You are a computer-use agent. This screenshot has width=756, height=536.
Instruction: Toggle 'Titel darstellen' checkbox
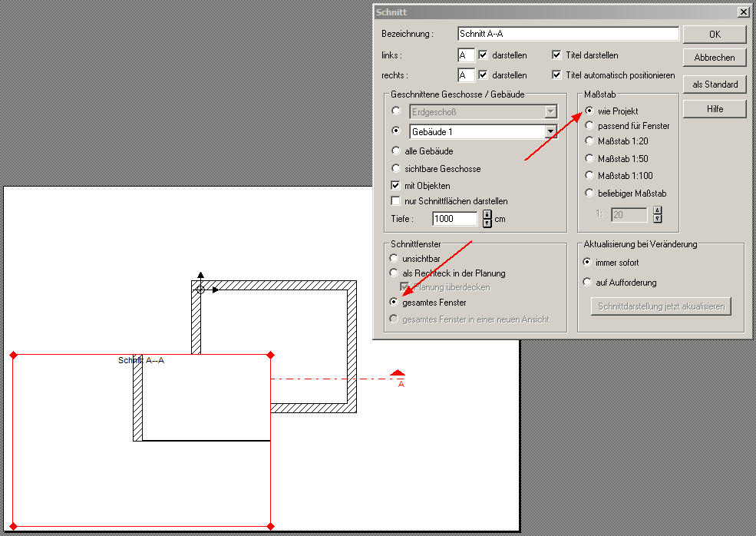tap(557, 55)
